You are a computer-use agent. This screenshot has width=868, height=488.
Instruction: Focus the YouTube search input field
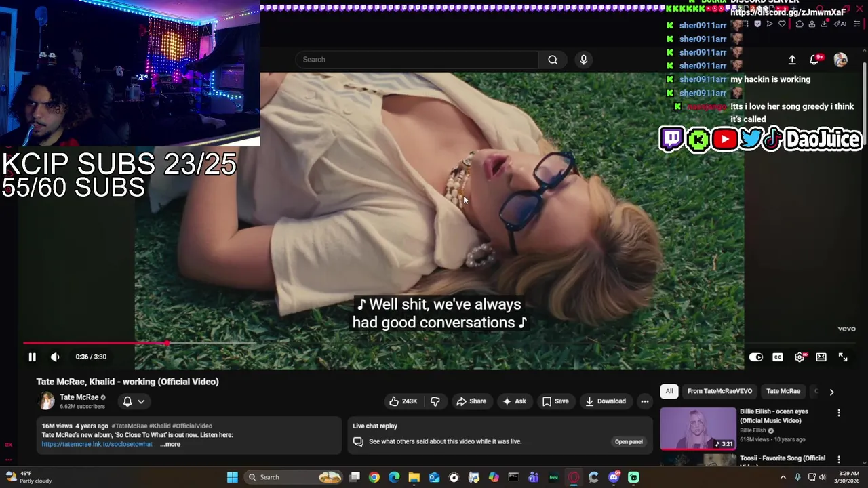[417, 60]
